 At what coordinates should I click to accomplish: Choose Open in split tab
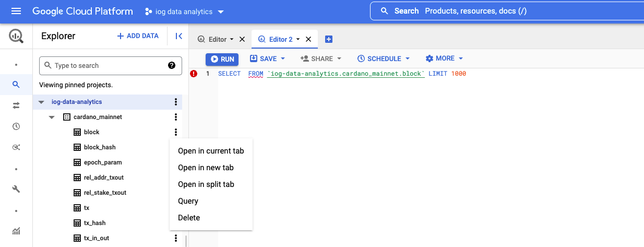pyautogui.click(x=211, y=184)
